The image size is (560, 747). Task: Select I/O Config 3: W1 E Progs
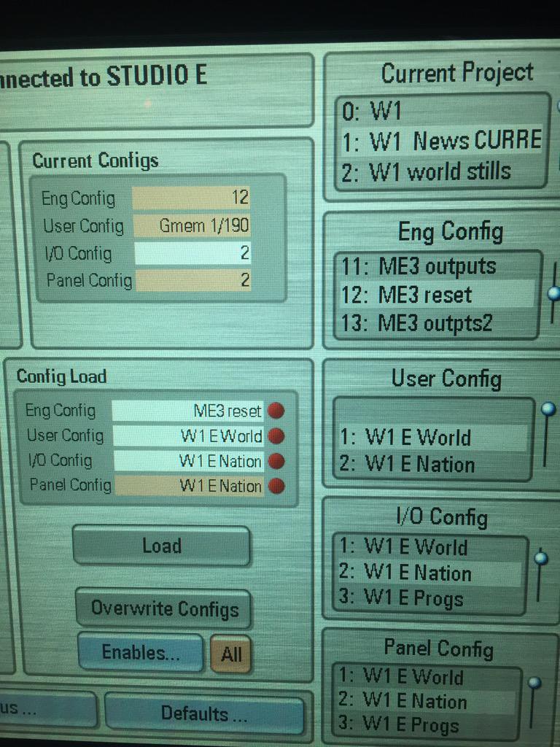[x=429, y=598]
